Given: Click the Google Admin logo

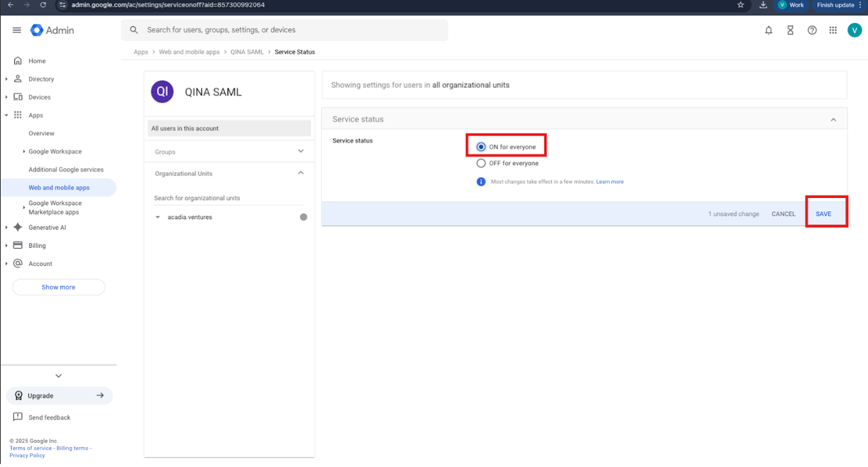Looking at the screenshot, I should [52, 30].
